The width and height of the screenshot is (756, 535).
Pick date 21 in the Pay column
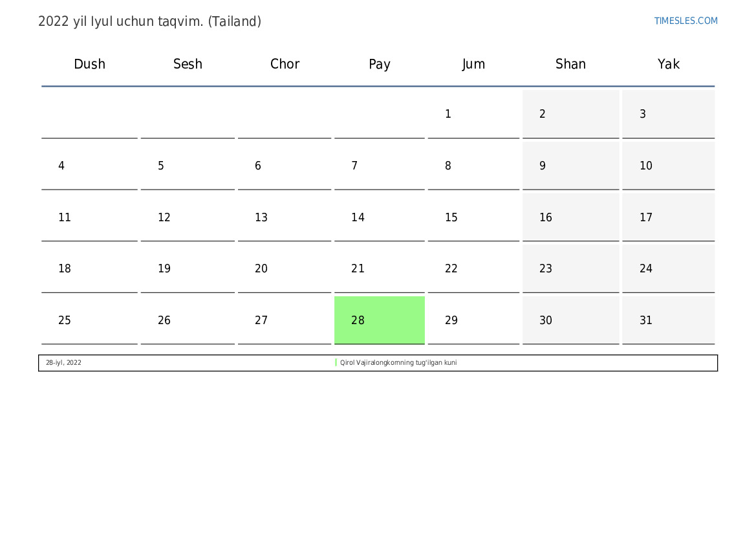coord(379,269)
